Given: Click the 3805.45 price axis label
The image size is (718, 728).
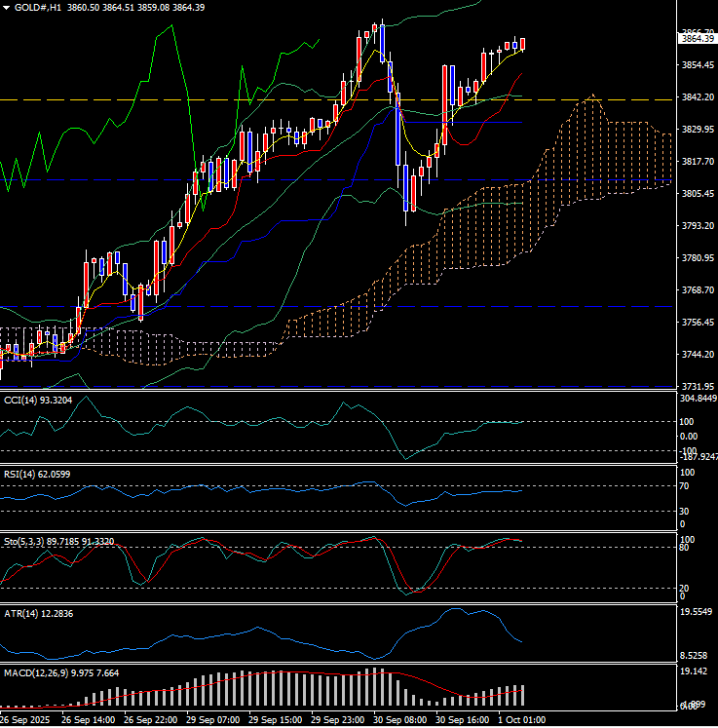Looking at the screenshot, I should tap(697, 194).
